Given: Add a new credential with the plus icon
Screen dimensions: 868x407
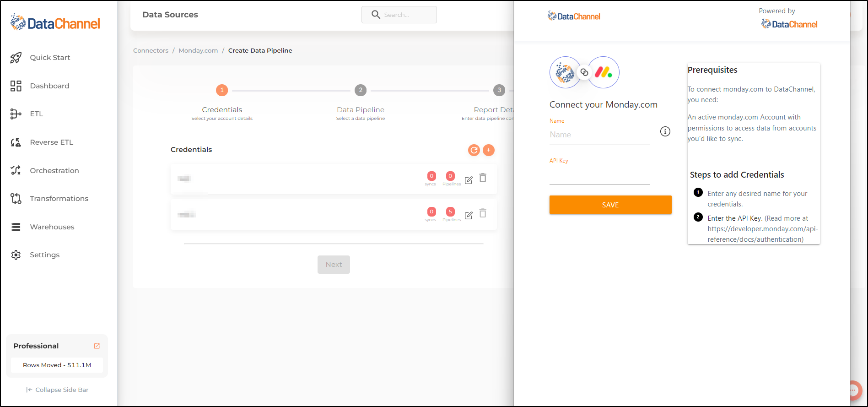Looking at the screenshot, I should [489, 150].
